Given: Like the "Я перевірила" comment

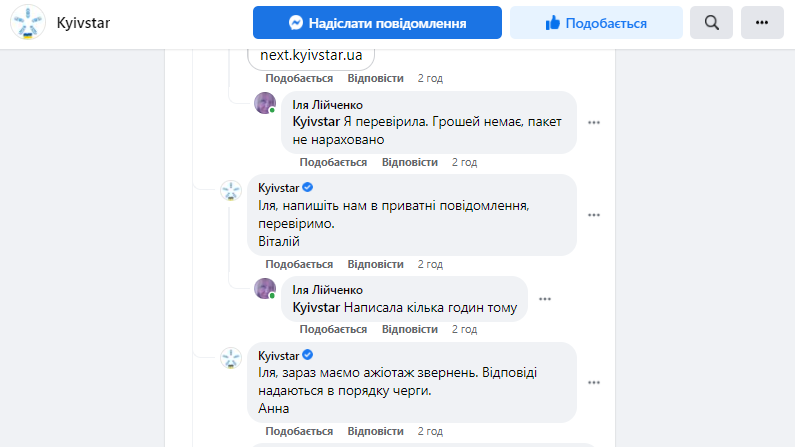Looking at the screenshot, I should (333, 162).
